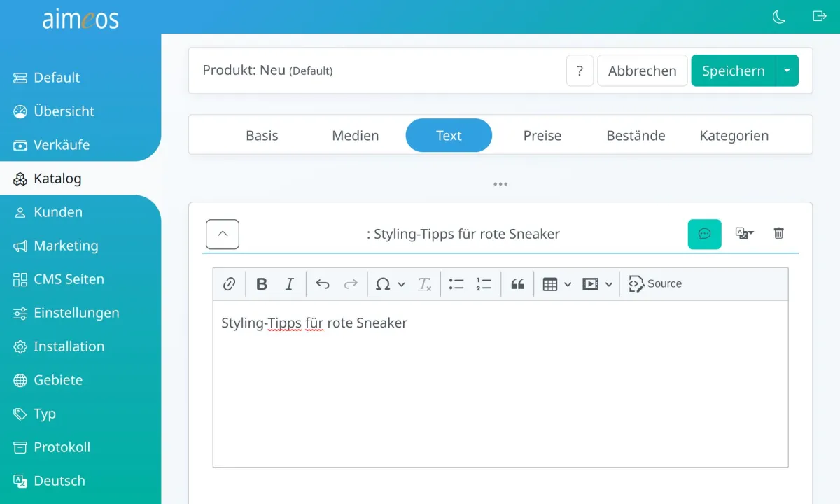Open the special characters dropdown
Viewport: 840px width, 504px height.
coord(390,283)
